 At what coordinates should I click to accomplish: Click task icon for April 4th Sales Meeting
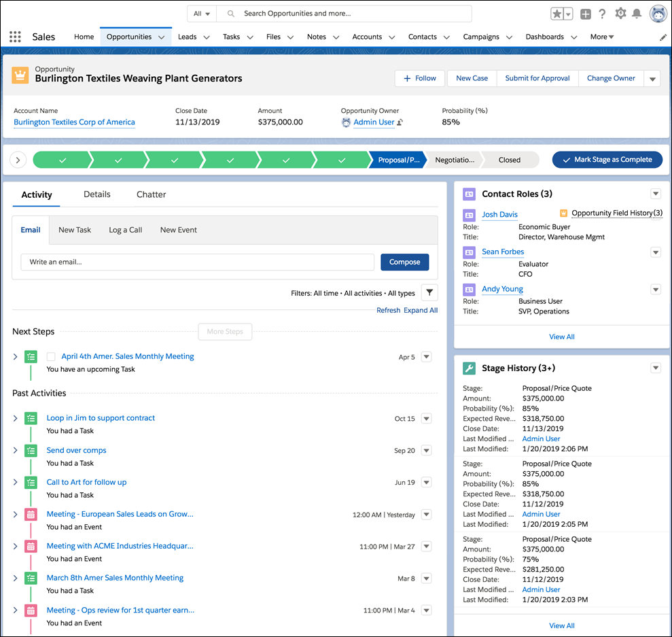point(31,357)
